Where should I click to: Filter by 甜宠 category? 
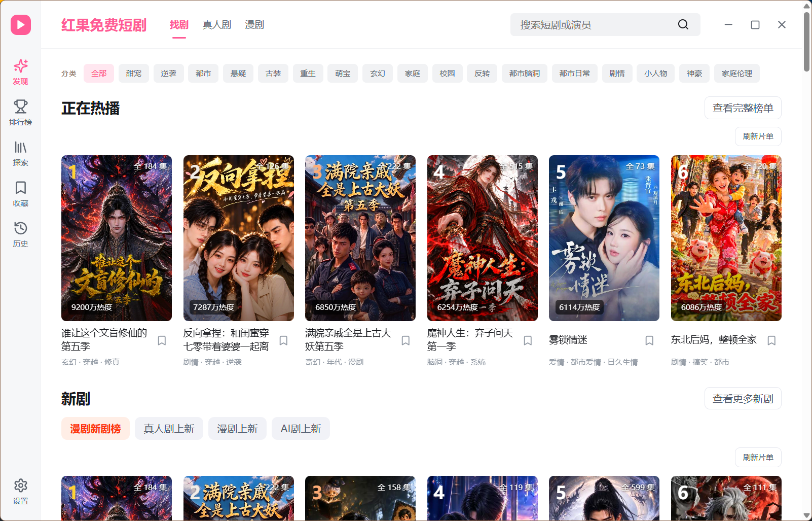tap(134, 74)
